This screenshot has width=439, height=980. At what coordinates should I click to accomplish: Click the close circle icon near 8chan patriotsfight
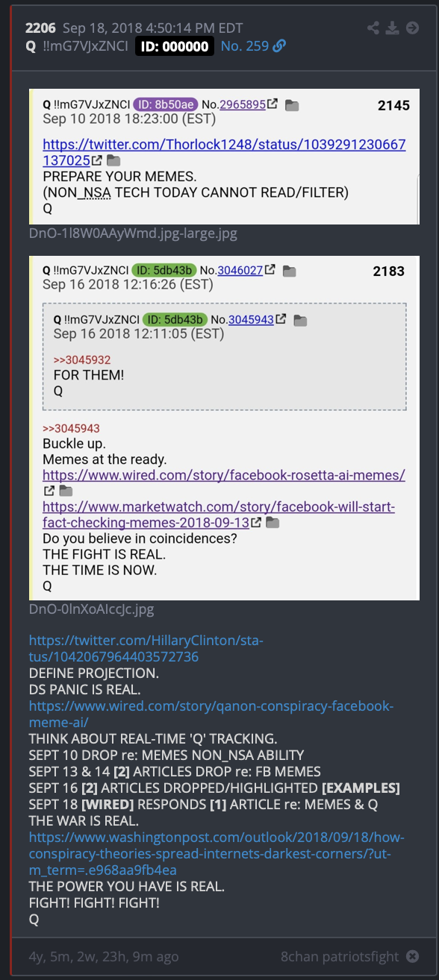click(413, 957)
